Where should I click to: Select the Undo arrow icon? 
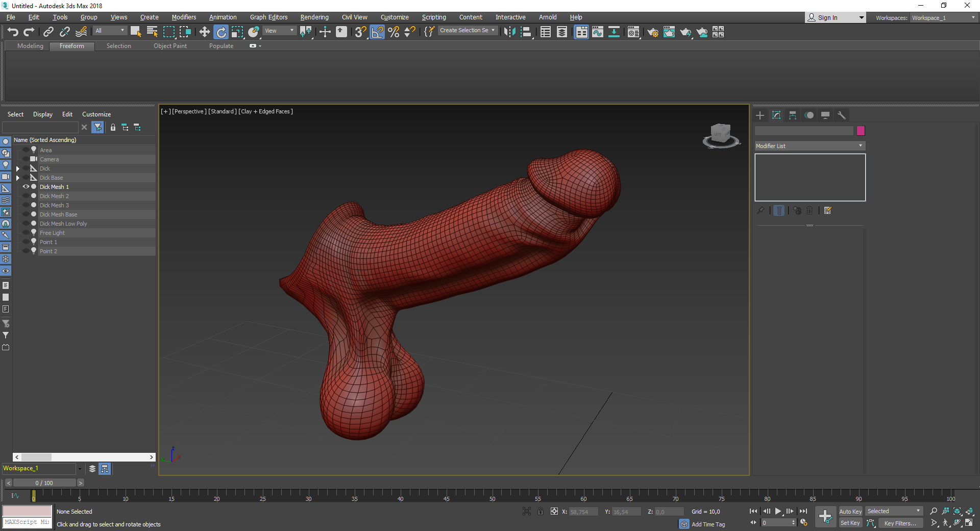click(13, 32)
